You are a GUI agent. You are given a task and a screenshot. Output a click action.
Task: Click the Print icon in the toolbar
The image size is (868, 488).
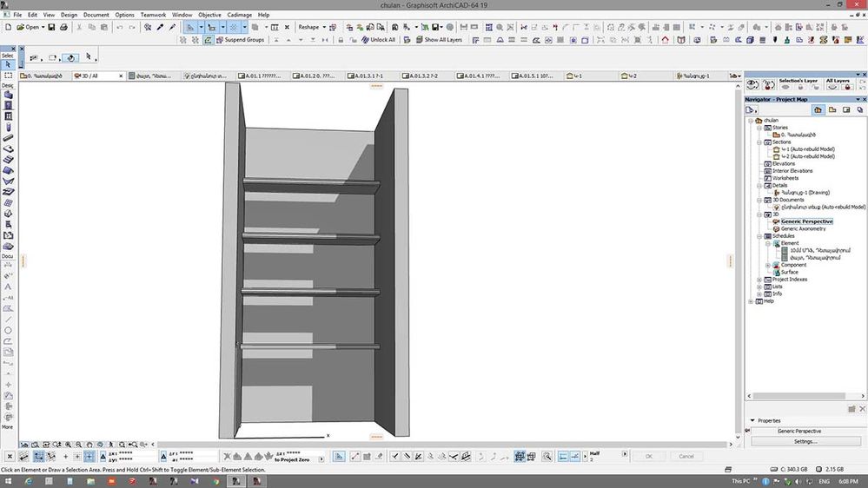[x=64, y=27]
